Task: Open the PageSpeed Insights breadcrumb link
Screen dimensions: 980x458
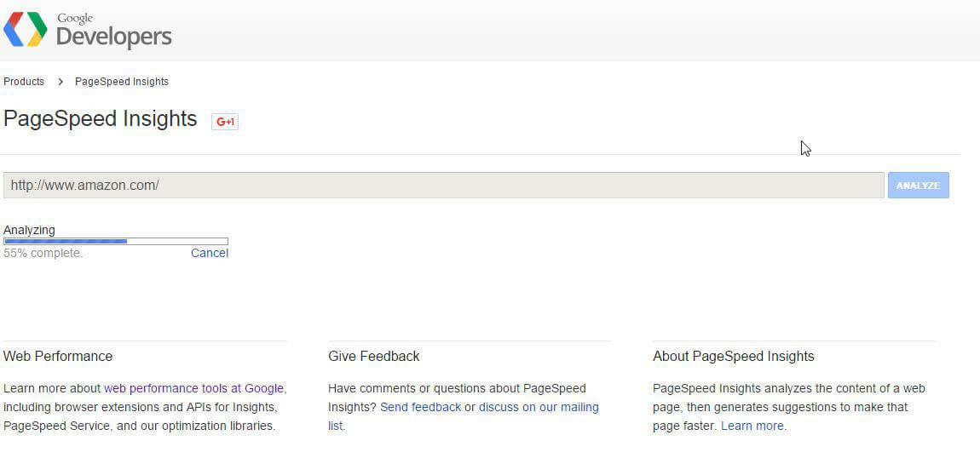Action: point(122,82)
